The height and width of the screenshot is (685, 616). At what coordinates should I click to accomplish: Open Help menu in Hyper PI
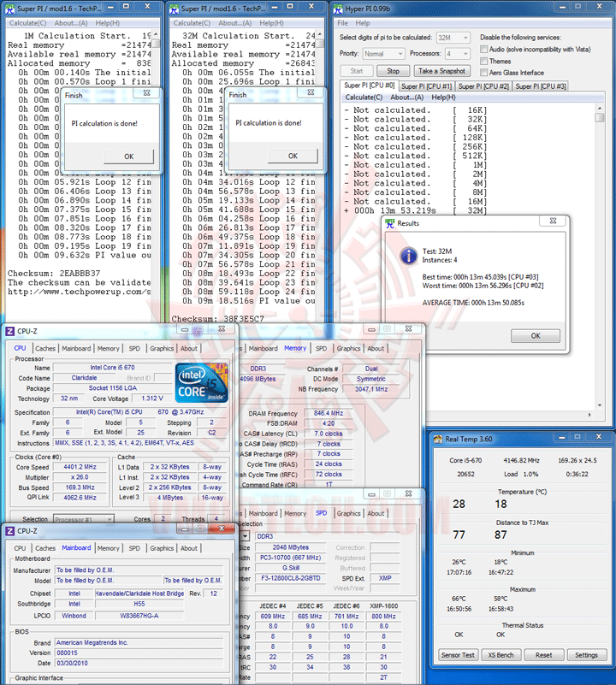[x=363, y=23]
